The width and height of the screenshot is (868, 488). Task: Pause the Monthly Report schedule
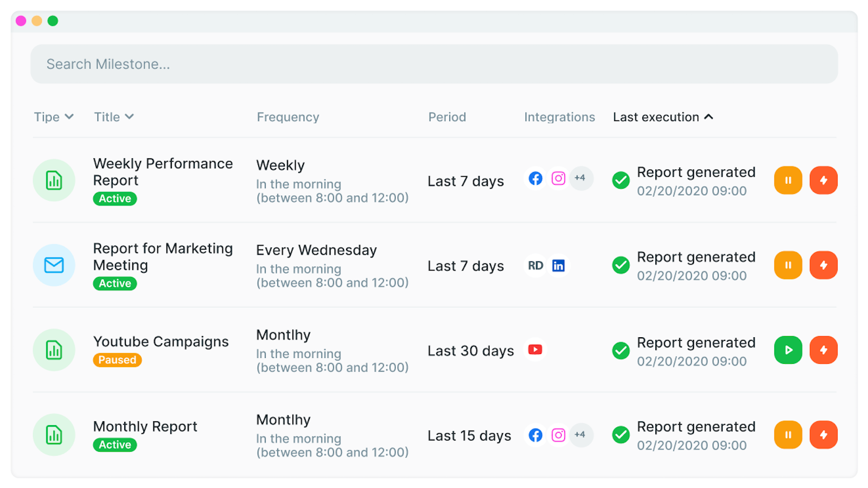click(788, 435)
